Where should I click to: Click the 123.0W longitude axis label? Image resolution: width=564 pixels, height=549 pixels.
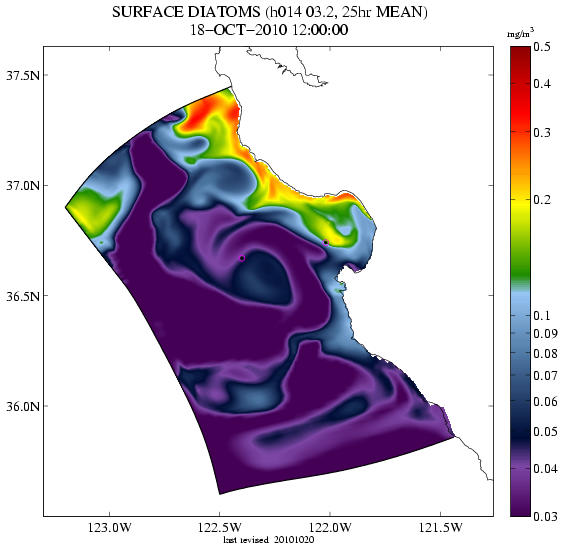coord(110,528)
